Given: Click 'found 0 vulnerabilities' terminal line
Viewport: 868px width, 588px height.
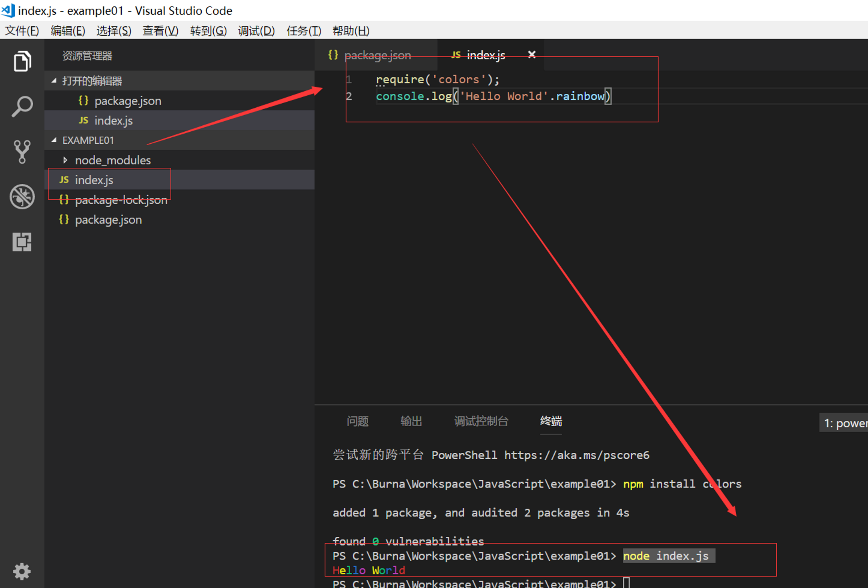Looking at the screenshot, I should point(408,541).
